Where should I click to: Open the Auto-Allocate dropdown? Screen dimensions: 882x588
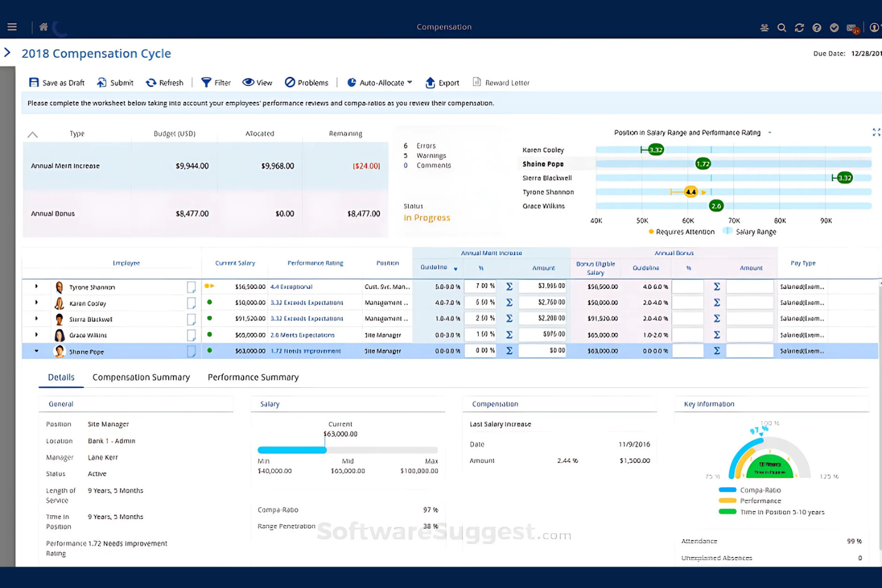click(x=380, y=82)
